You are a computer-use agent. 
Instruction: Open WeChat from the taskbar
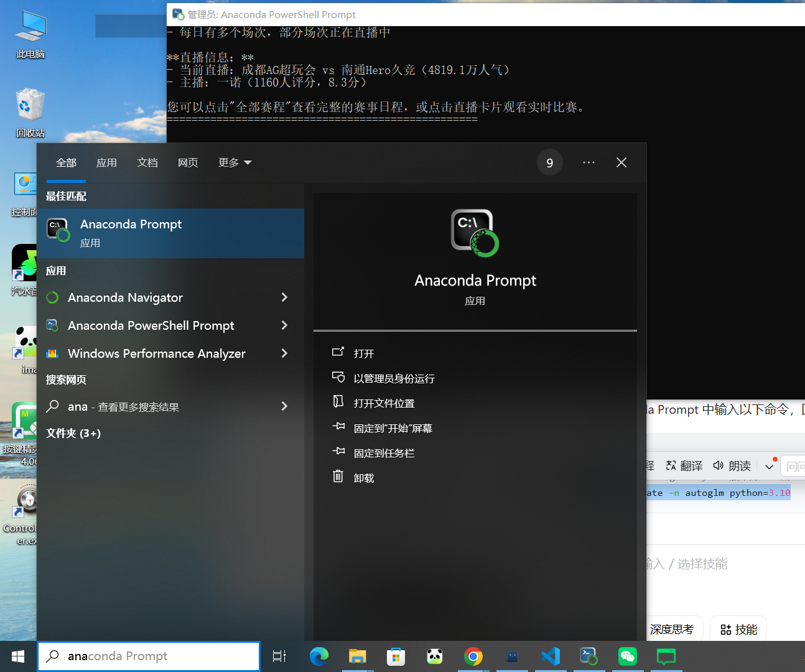[628, 656]
